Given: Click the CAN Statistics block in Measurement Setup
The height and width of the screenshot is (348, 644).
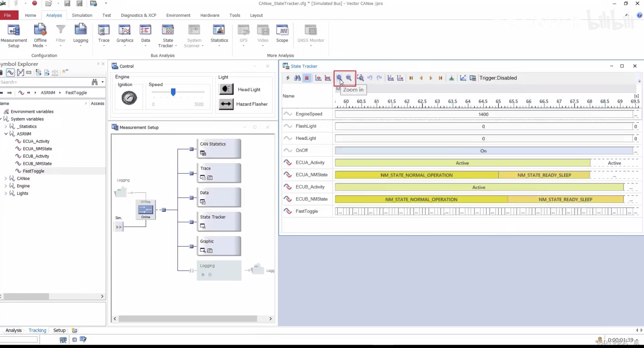Looking at the screenshot, I should (219, 148).
